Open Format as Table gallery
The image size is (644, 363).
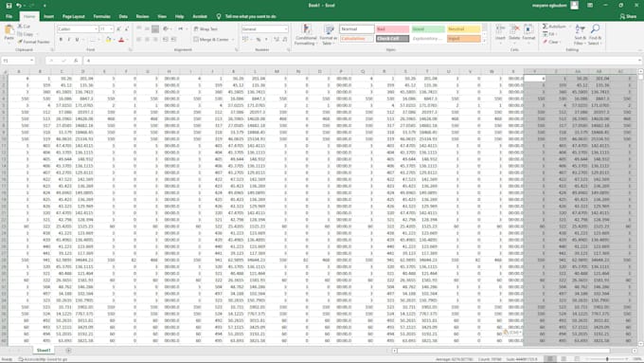coord(329,34)
